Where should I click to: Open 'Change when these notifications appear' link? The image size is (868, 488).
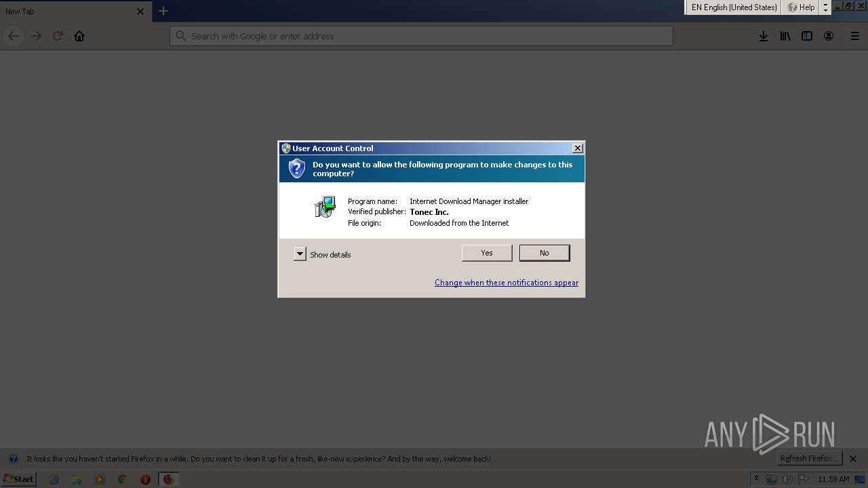[507, 283]
